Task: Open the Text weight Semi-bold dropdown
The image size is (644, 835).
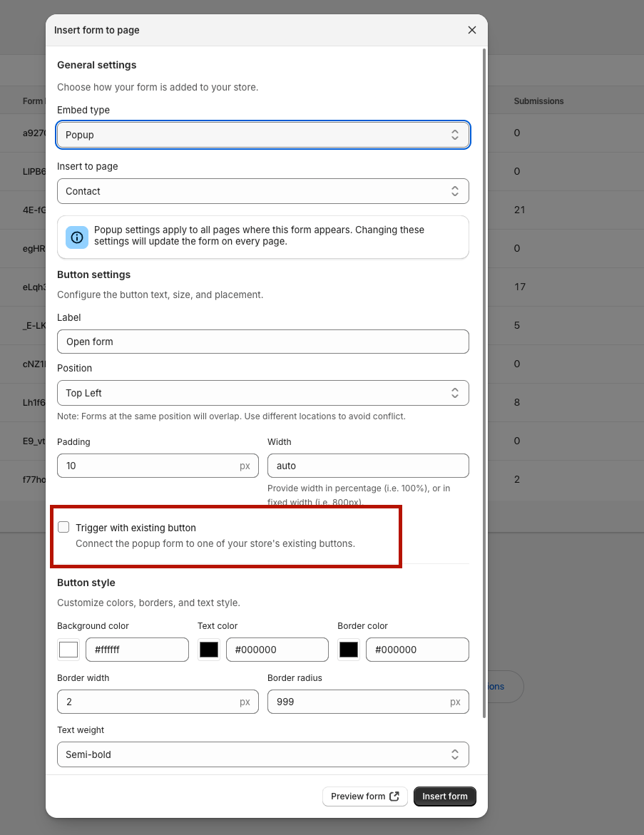Action: click(263, 754)
